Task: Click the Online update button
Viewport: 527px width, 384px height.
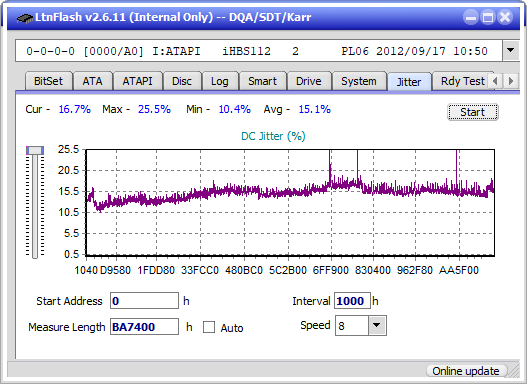Action: click(466, 371)
